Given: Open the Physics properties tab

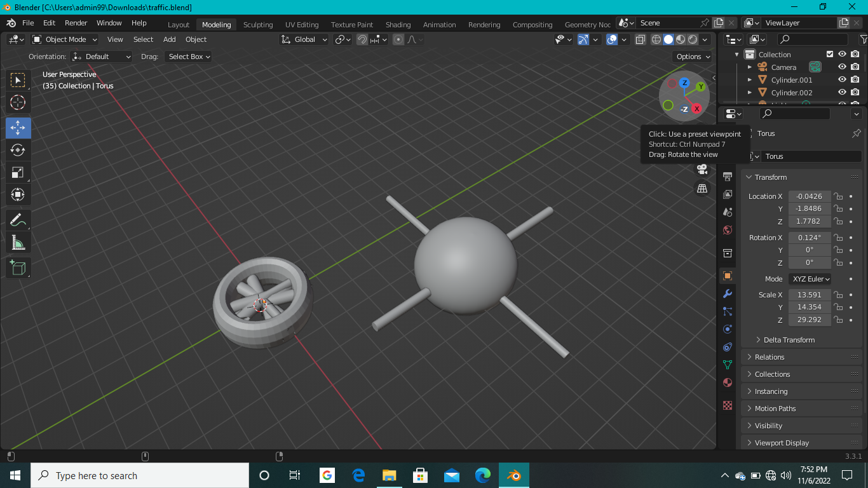Looking at the screenshot, I should point(728,329).
